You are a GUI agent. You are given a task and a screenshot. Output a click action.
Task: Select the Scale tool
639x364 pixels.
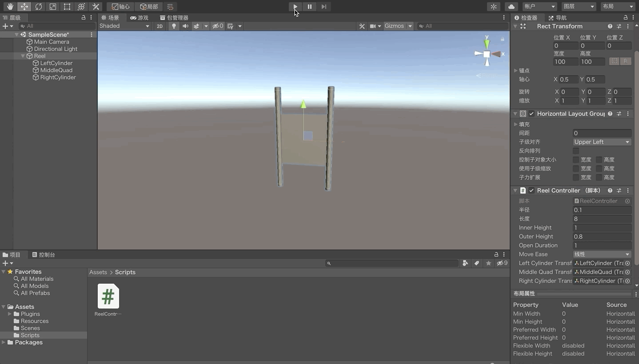53,7
